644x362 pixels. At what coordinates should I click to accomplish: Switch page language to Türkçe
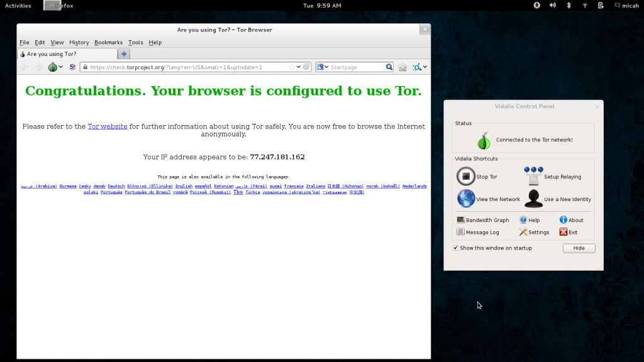(253, 192)
